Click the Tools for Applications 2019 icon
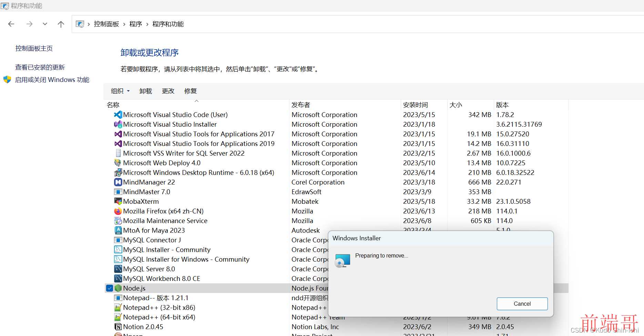This screenshot has width=644, height=336. [118, 144]
